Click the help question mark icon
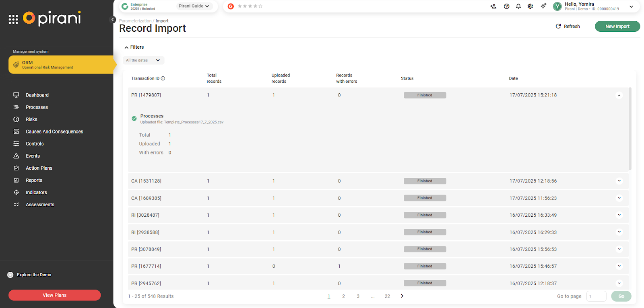 click(x=506, y=6)
